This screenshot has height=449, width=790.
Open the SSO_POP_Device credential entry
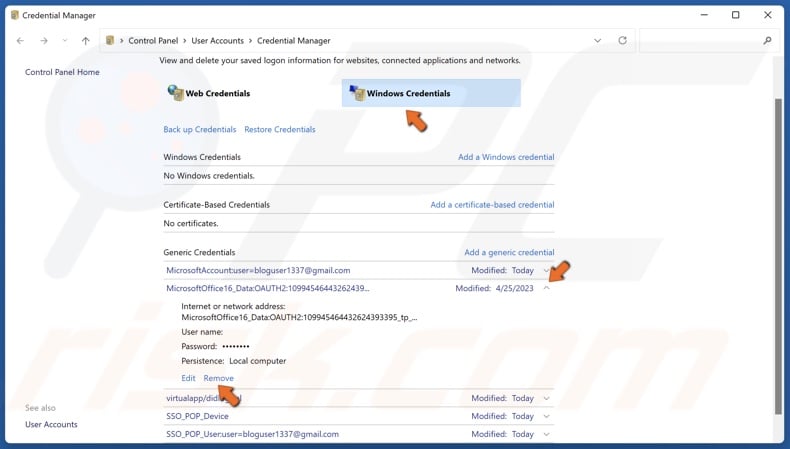198,416
